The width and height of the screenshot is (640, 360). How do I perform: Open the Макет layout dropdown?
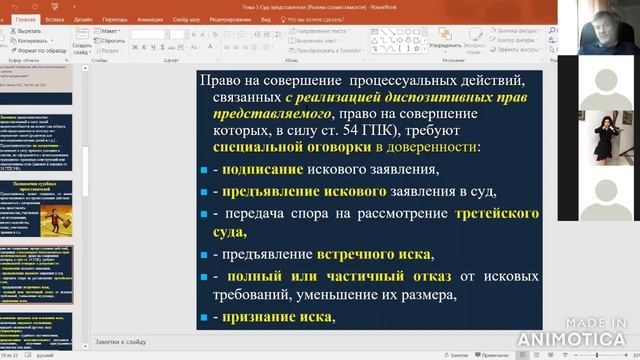pos(107,31)
